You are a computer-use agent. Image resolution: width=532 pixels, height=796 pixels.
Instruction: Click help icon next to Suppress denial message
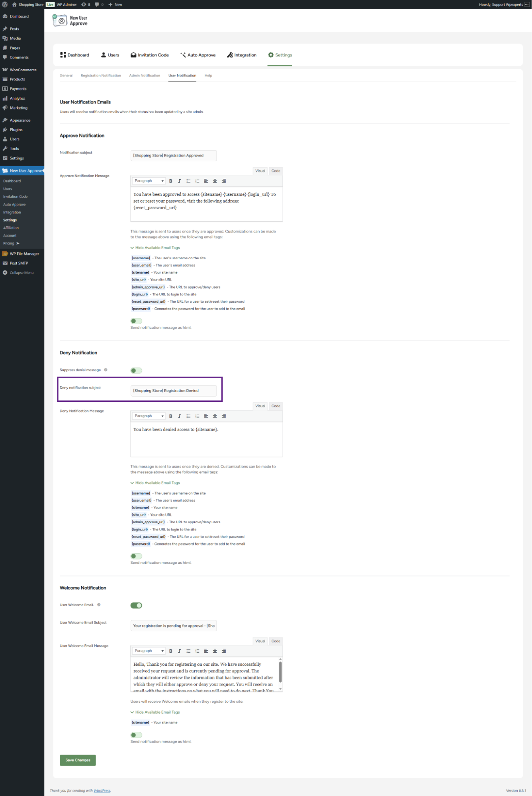(x=106, y=370)
